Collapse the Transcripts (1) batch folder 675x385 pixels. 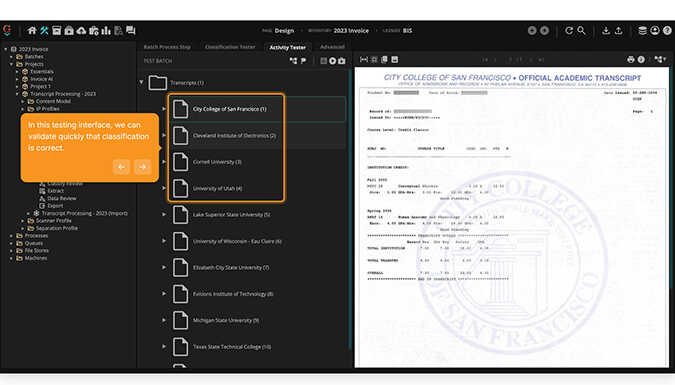point(141,82)
